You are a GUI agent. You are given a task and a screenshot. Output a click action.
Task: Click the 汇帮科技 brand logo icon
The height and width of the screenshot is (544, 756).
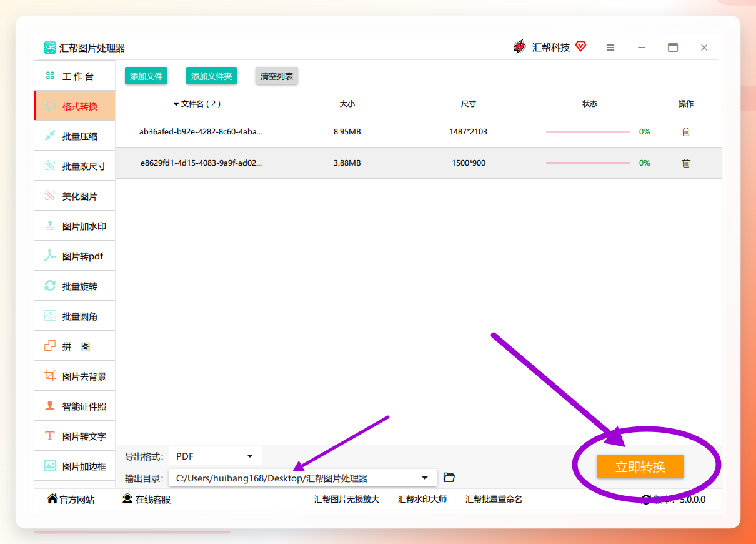tap(519, 47)
